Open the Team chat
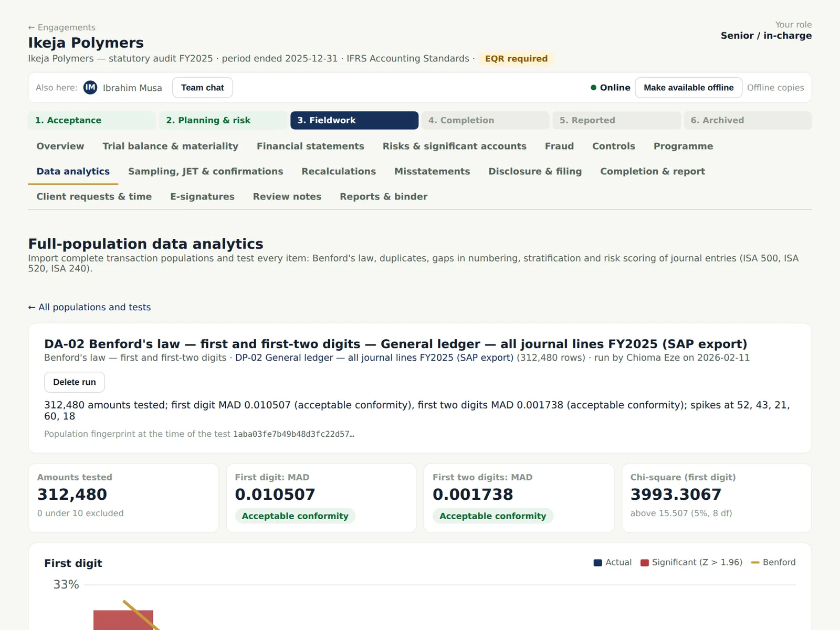Image resolution: width=840 pixels, height=630 pixels. pyautogui.click(x=203, y=88)
